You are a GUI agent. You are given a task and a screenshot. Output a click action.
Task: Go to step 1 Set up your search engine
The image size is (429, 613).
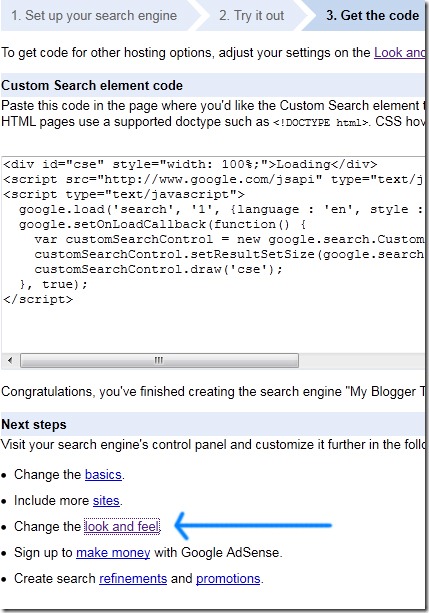(94, 16)
